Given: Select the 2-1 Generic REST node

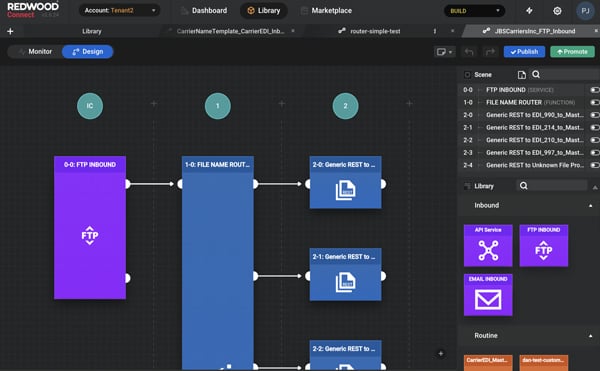Looking at the screenshot, I should pyautogui.click(x=346, y=274).
